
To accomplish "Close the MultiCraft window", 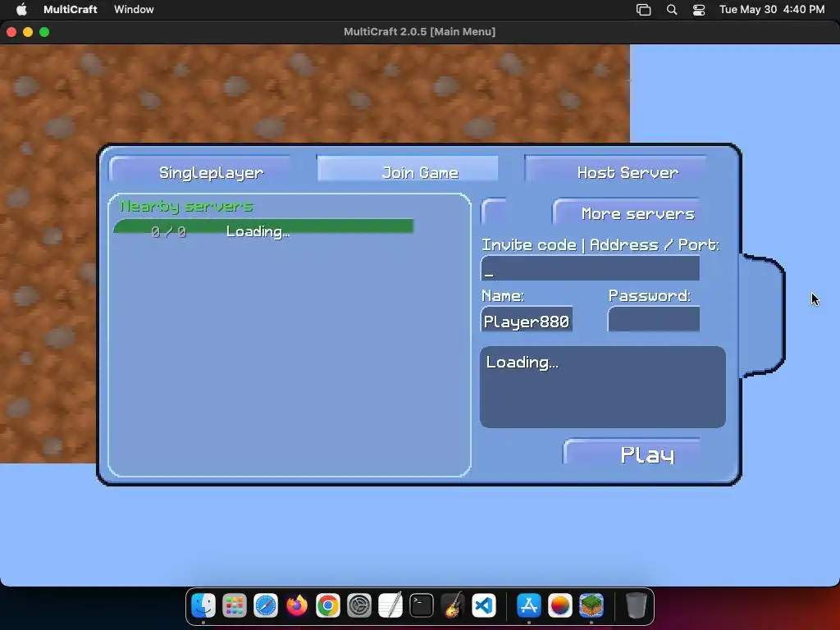I will (x=11, y=32).
